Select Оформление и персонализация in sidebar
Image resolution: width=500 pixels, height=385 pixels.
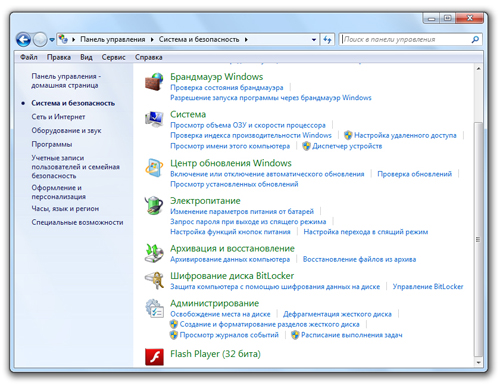(x=58, y=192)
